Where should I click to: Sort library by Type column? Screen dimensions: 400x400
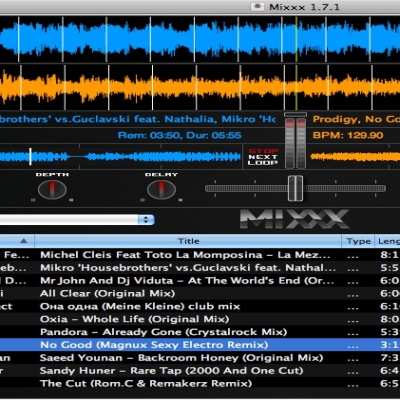point(358,241)
